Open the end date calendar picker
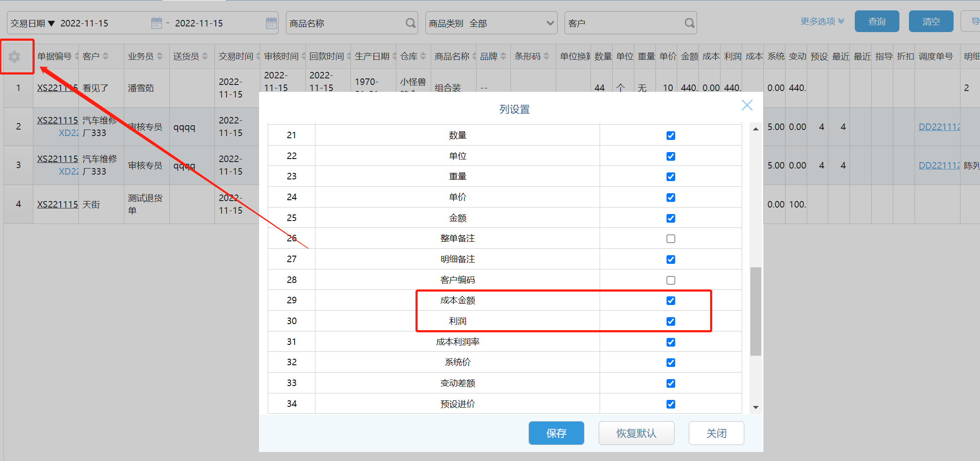 click(271, 23)
